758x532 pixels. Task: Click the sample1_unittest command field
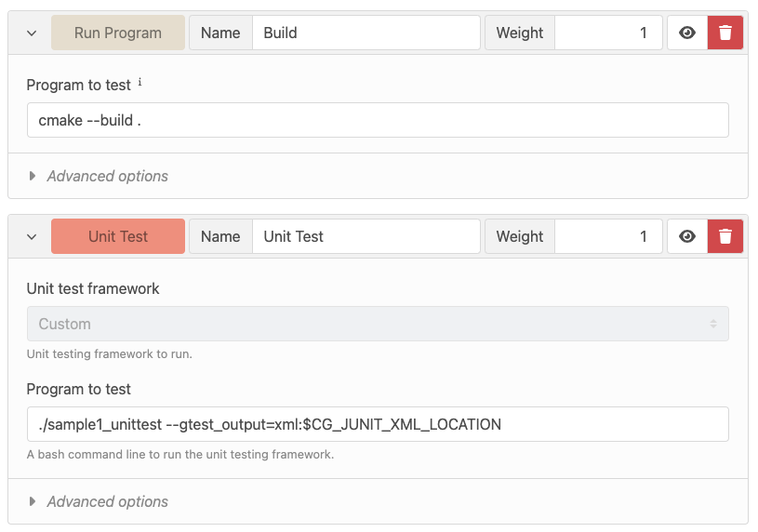[378, 424]
